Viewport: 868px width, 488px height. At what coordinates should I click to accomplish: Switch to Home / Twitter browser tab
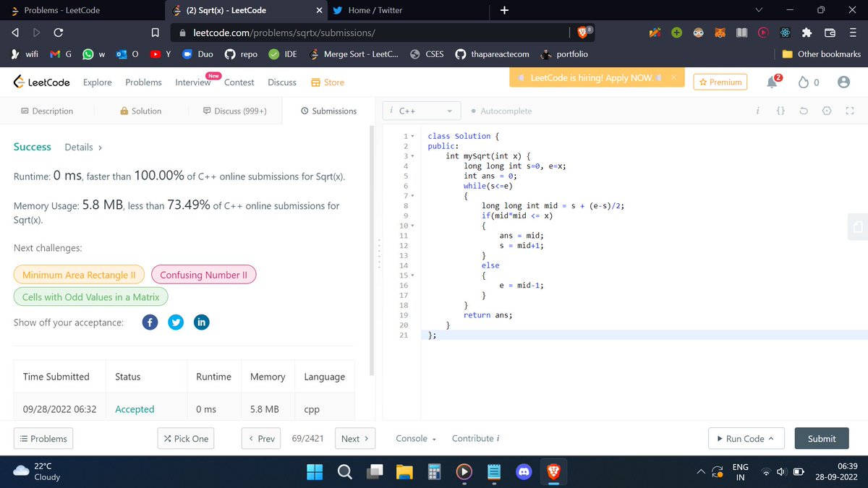[409, 10]
